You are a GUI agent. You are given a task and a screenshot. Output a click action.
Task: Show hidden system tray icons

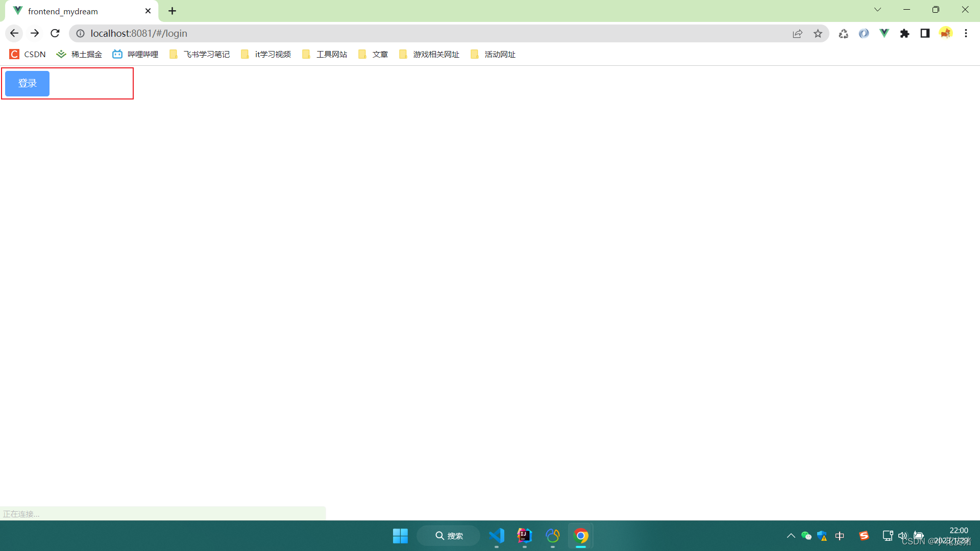pyautogui.click(x=791, y=536)
